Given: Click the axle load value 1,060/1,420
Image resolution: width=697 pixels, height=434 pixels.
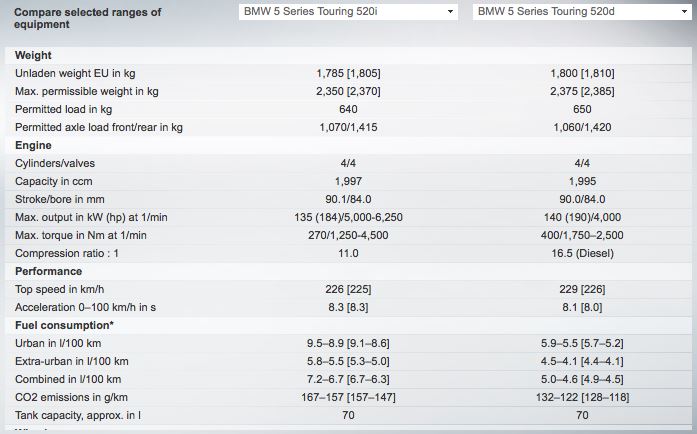Looking at the screenshot, I should pyautogui.click(x=582, y=127).
